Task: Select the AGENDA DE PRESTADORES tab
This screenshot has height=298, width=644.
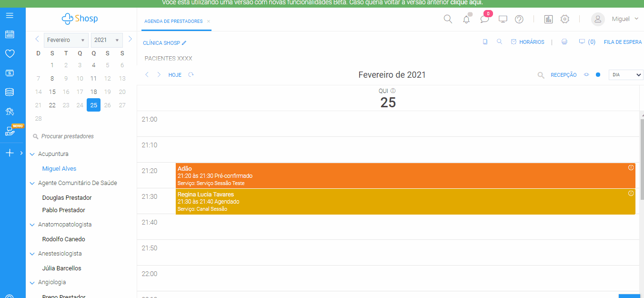Action: 173,21
